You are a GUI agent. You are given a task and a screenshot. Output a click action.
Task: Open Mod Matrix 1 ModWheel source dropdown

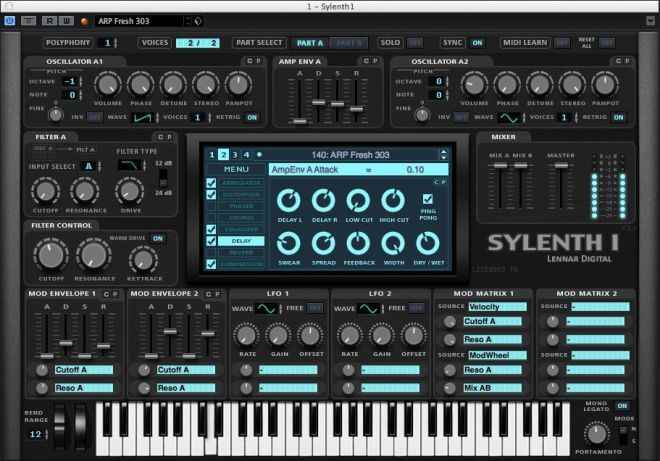click(x=497, y=355)
